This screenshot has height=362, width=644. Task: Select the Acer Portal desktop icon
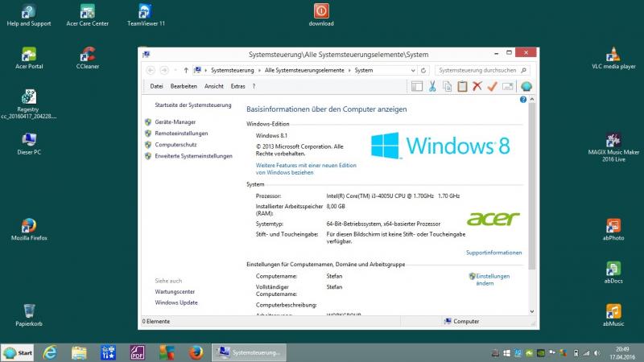pyautogui.click(x=29, y=58)
